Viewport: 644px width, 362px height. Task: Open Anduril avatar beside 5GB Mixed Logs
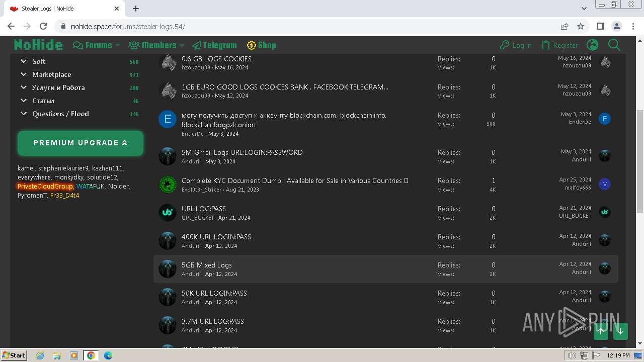point(168,269)
